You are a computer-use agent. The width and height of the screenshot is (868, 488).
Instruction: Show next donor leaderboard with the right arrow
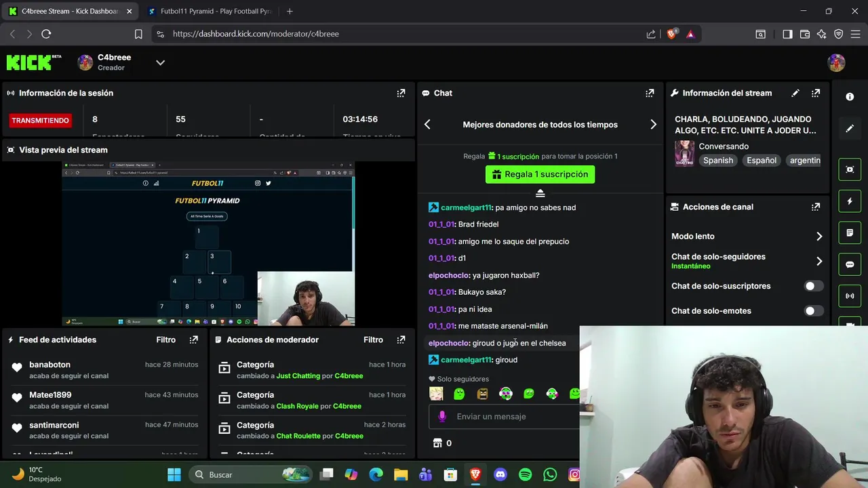tap(653, 124)
